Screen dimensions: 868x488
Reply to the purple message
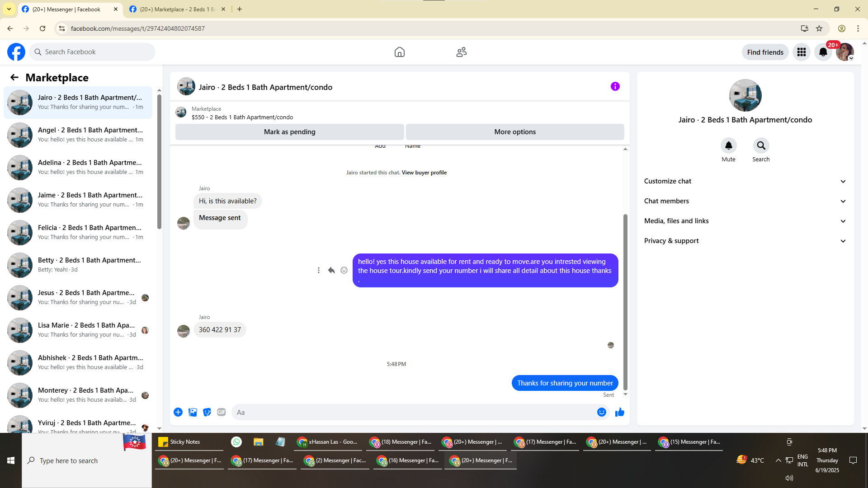point(331,270)
